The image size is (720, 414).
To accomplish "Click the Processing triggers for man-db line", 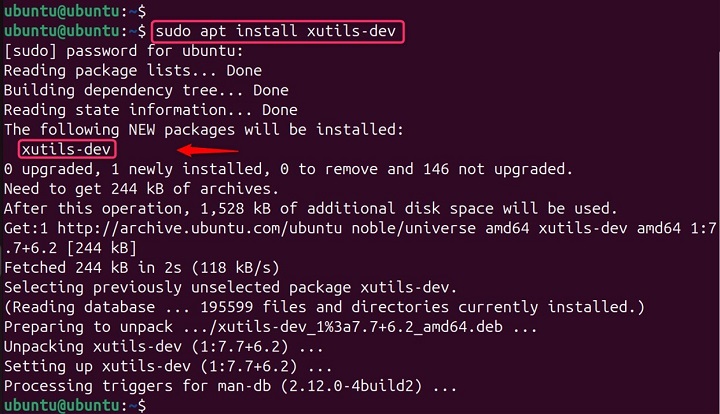I will [231, 385].
